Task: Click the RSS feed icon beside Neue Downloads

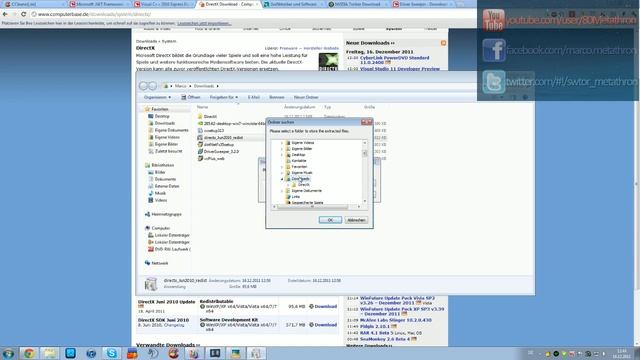Action: tap(443, 43)
